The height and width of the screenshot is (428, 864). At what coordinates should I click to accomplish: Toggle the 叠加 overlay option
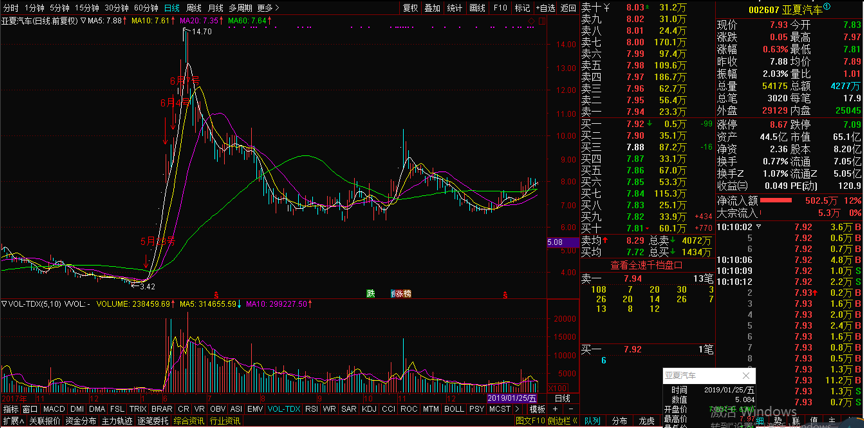tap(432, 7)
